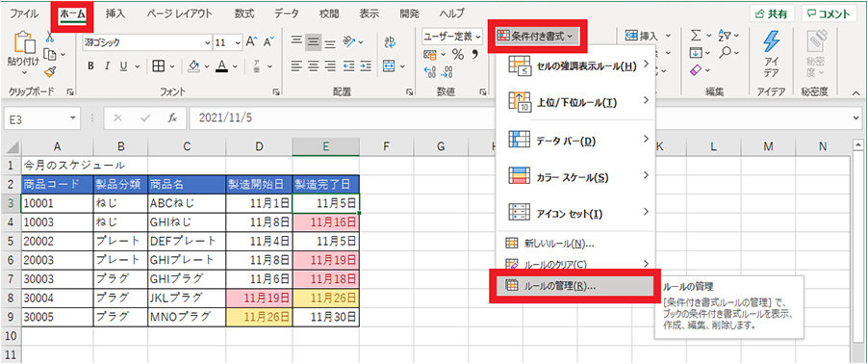868x364 pixels.
Task: Align text right
Action: [x=330, y=66]
